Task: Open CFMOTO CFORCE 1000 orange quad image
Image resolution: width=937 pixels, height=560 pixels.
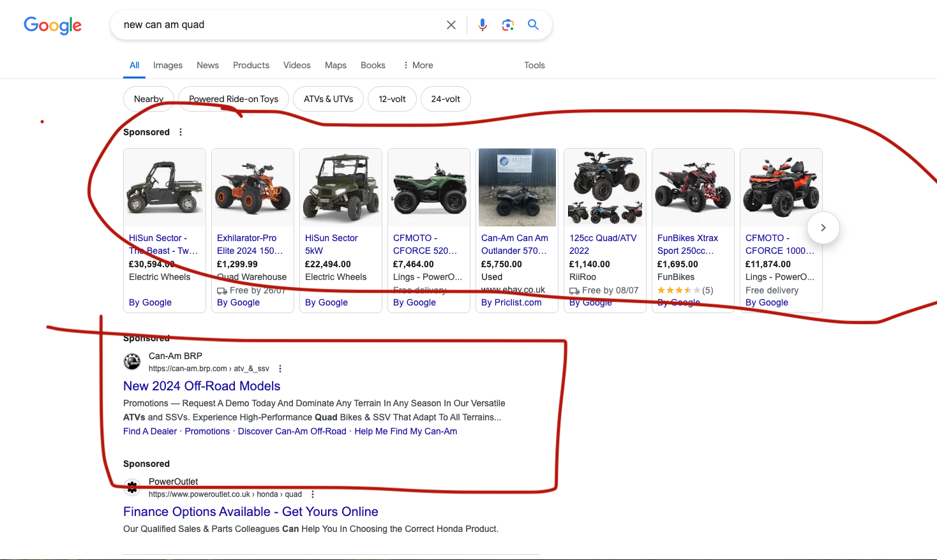Action: [x=781, y=188]
